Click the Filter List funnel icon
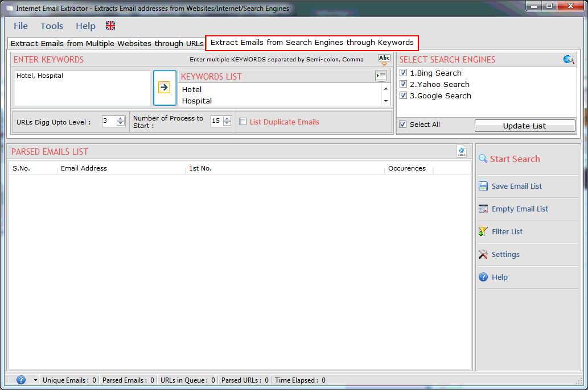This screenshot has width=588, height=390. tap(483, 231)
